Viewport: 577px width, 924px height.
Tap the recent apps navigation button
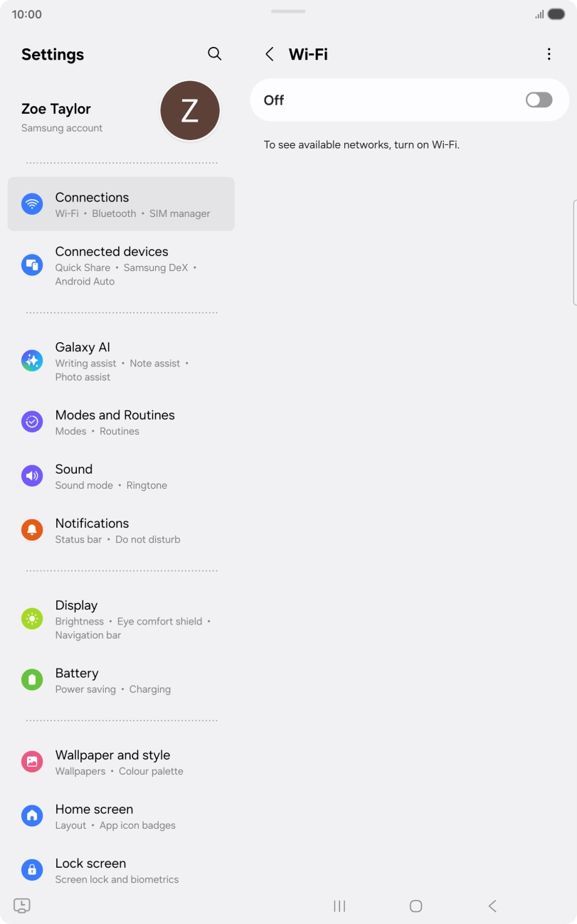click(x=339, y=906)
